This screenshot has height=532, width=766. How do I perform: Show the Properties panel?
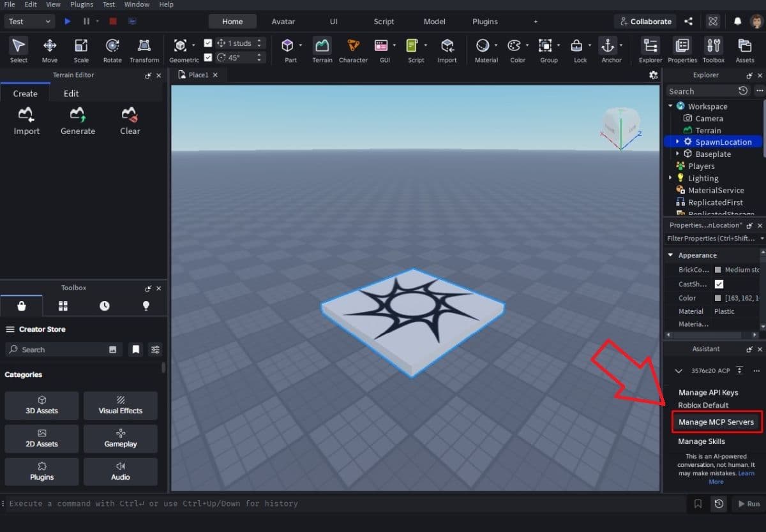click(x=682, y=50)
